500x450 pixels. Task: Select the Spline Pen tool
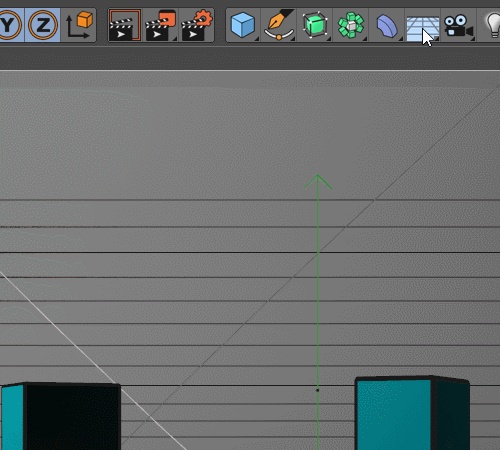[x=279, y=25]
